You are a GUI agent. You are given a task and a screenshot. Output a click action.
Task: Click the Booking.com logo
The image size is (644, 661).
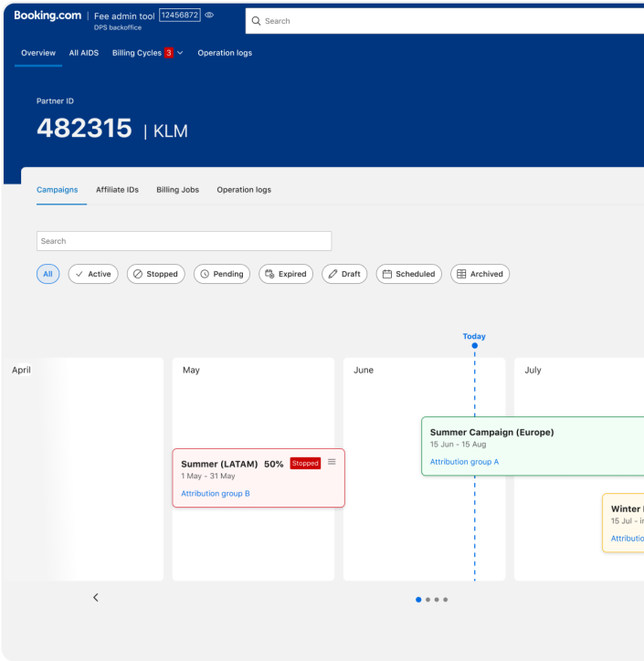(48, 16)
